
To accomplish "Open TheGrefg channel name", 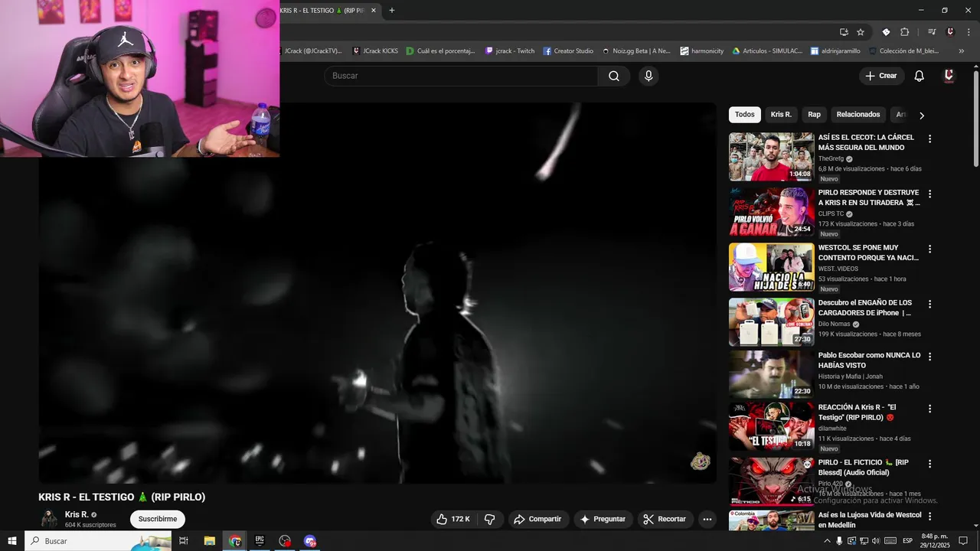I will (x=831, y=158).
